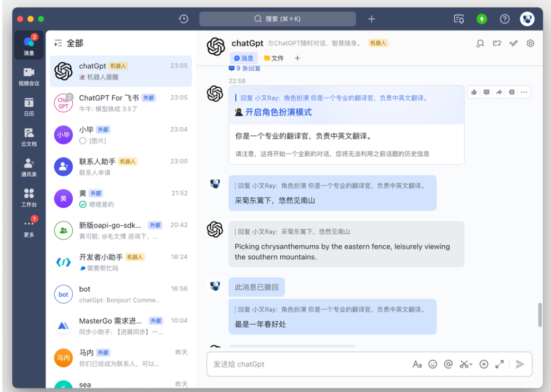Image resolution: width=551 pixels, height=392 pixels.
Task: Open the MasterGo 需求进 conversation
Action: 121,326
